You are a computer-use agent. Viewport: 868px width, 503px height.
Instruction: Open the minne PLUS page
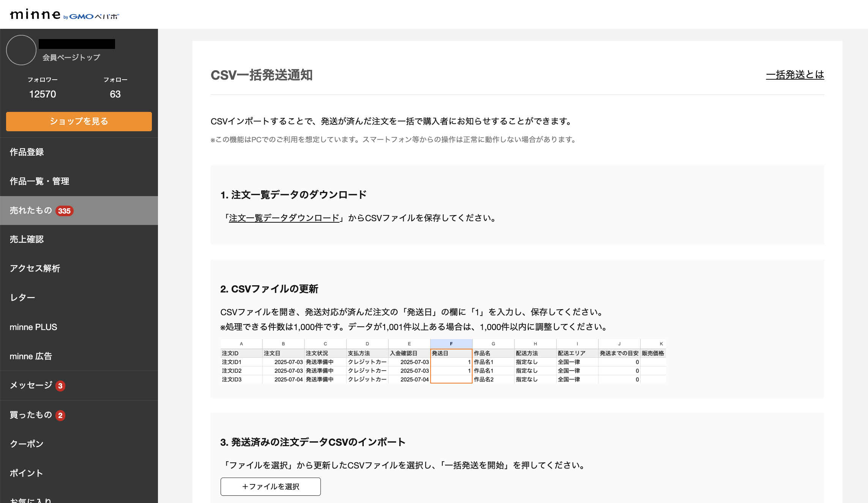pos(33,327)
